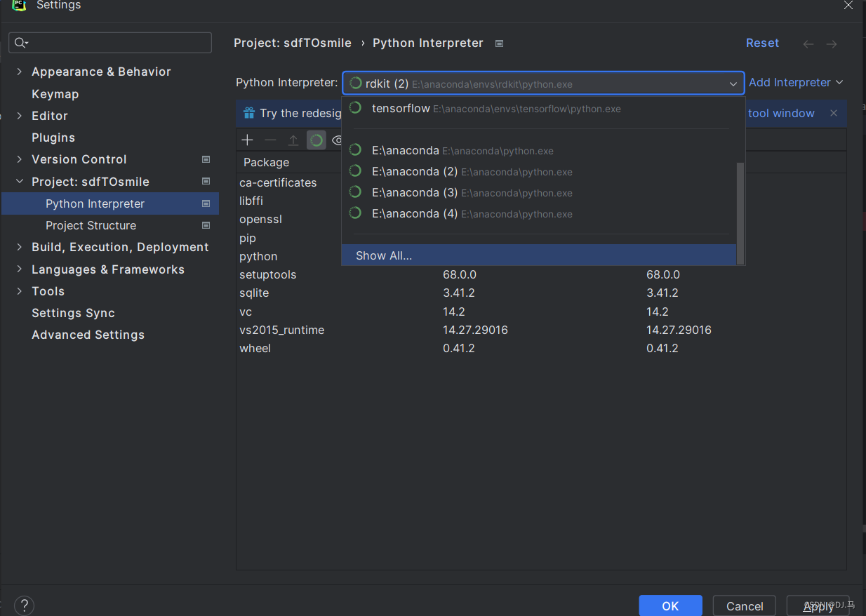Click the search icon in settings search
Image resolution: width=866 pixels, height=616 pixels.
coord(21,43)
